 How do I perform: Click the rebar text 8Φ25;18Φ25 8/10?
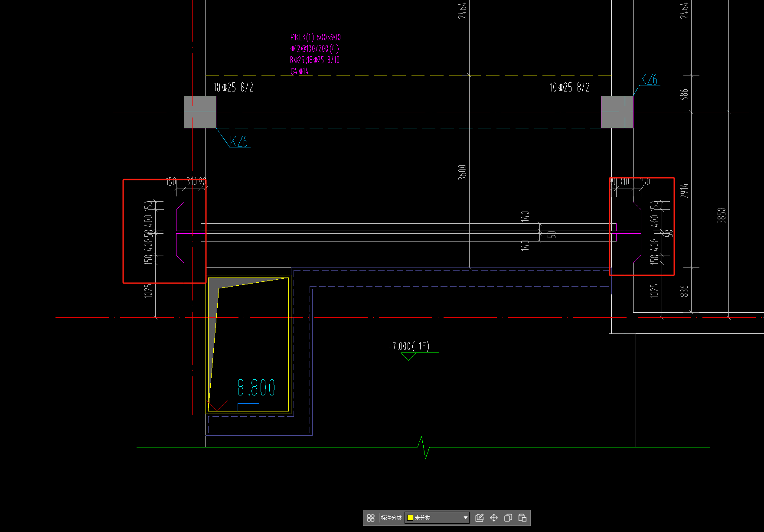pyautogui.click(x=315, y=60)
